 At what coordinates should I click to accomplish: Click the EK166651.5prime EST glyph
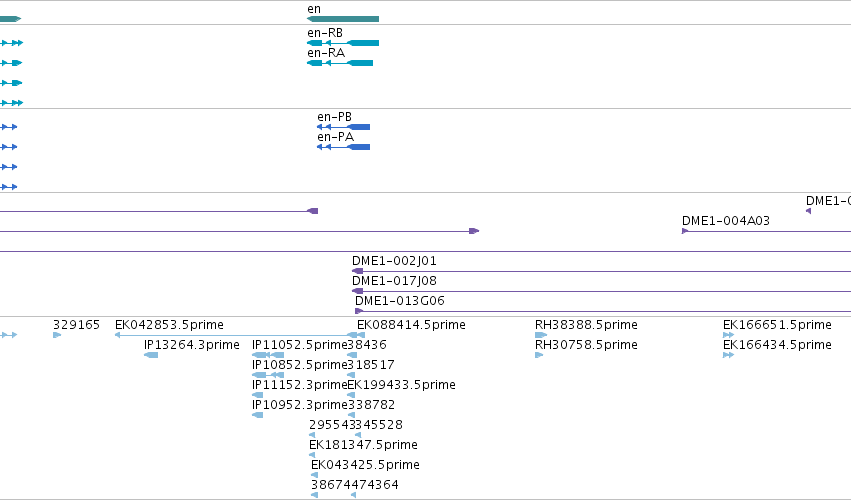point(728,335)
